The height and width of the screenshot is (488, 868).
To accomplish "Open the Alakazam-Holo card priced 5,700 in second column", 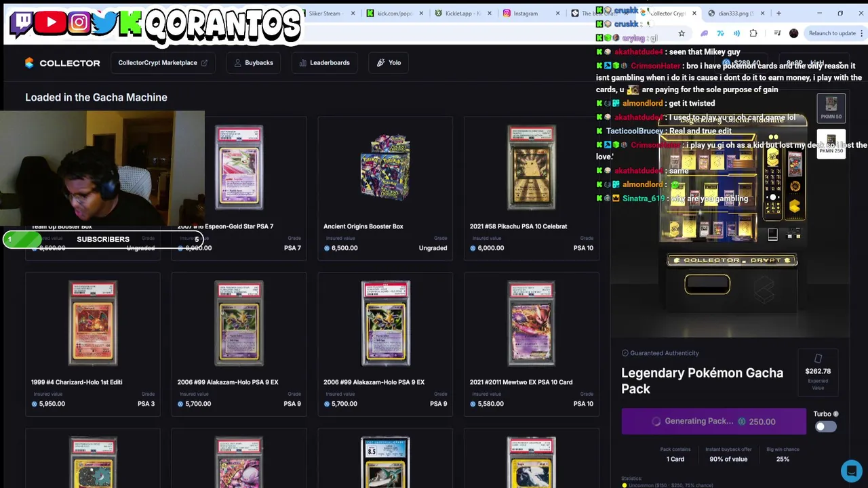I will coord(239,323).
